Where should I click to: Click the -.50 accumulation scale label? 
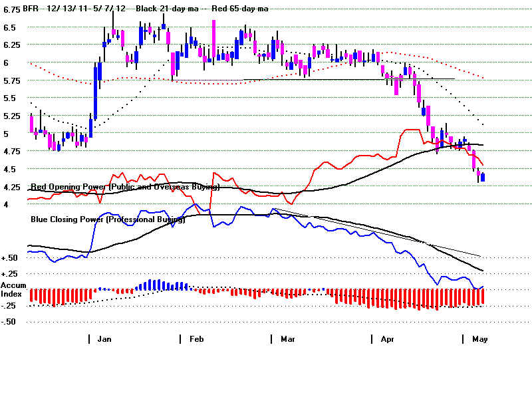pos(9,322)
